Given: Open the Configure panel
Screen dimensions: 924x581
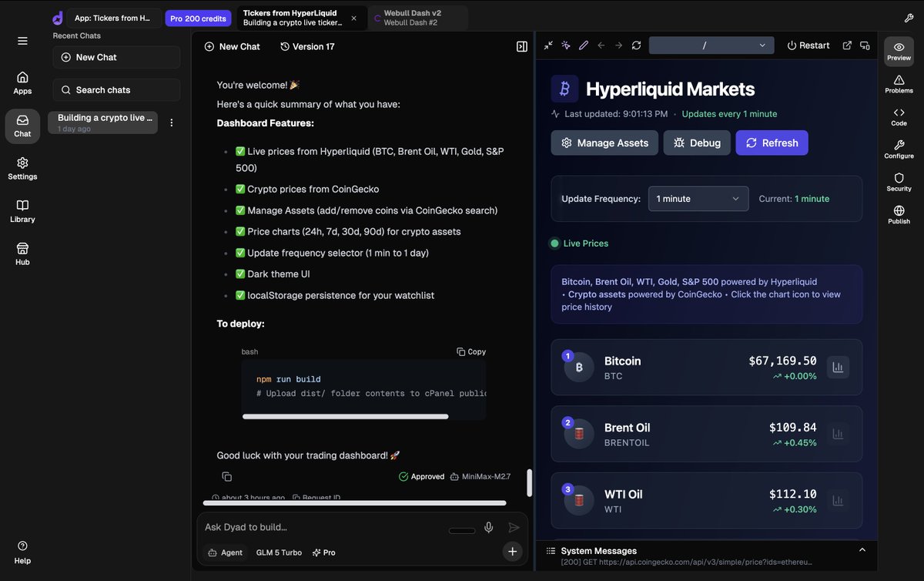Looking at the screenshot, I should (x=899, y=149).
